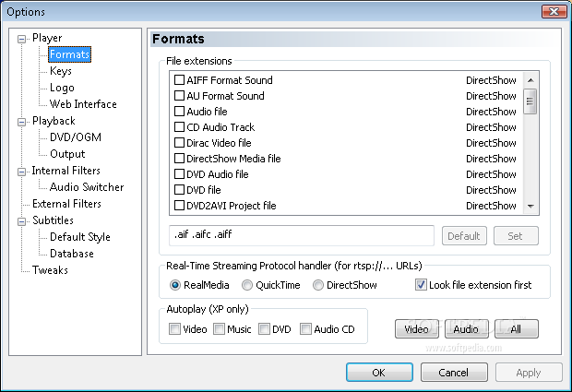Collapse the Player tree node
Screen dimensions: 572x392
coord(21,39)
